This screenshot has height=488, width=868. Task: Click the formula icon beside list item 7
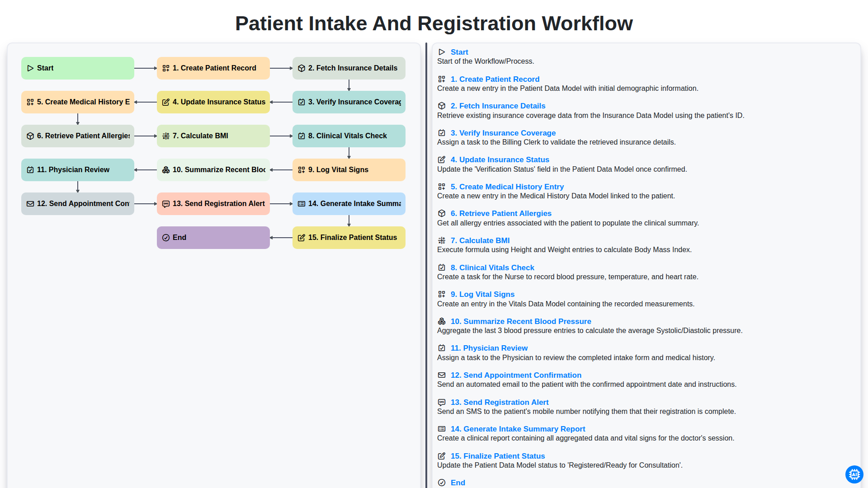(x=442, y=240)
